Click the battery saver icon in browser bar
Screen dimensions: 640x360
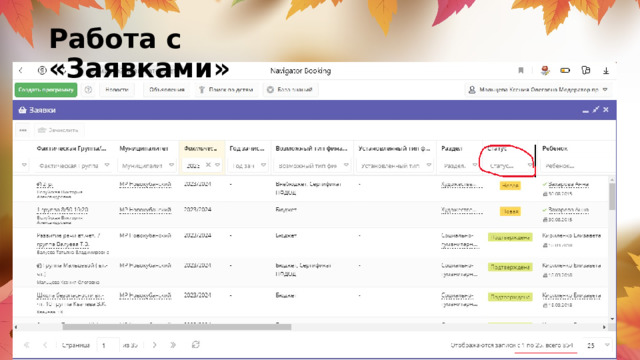tap(565, 71)
